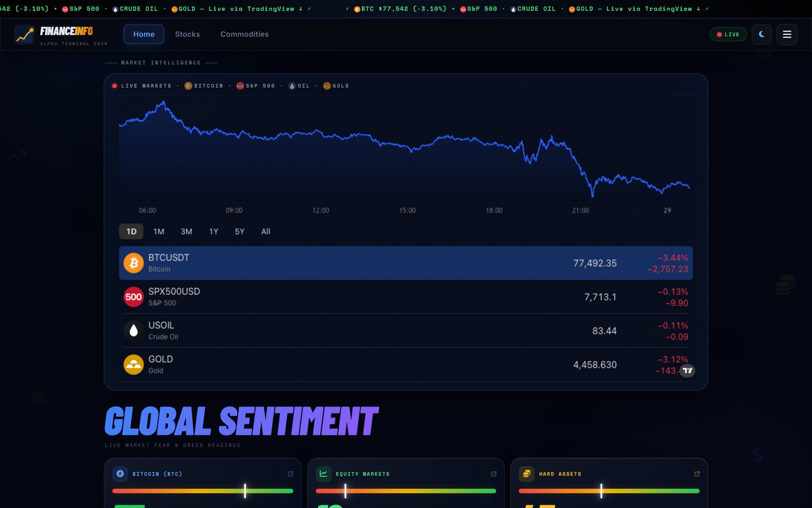Click Bitcoin change -3.44%
Screen dimensions: 812x508
pyautogui.click(x=673, y=258)
